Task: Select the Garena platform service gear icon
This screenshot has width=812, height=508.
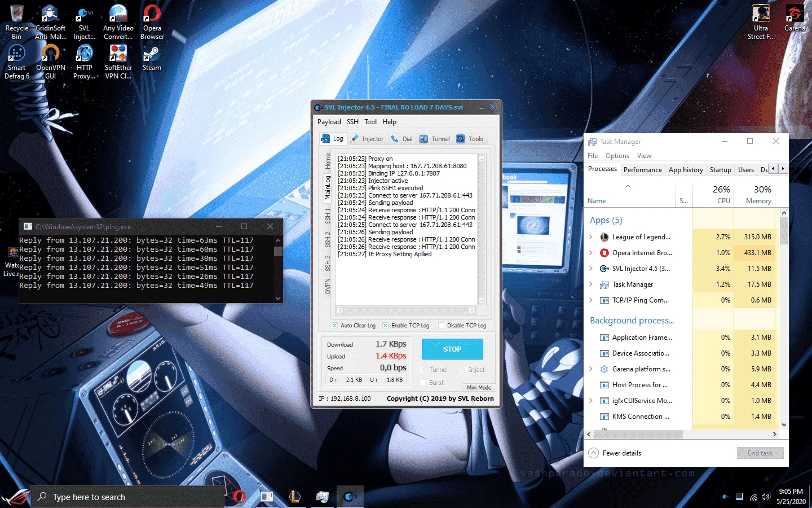Action: (x=604, y=369)
